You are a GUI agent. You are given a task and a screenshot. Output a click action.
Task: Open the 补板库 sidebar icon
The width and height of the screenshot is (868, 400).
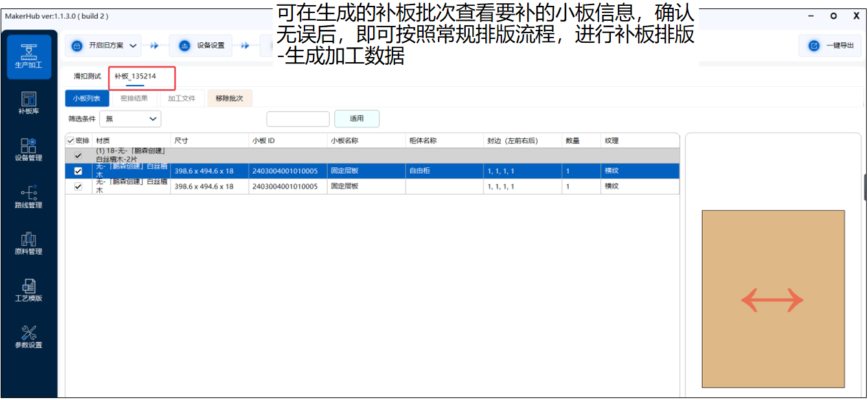click(x=29, y=103)
